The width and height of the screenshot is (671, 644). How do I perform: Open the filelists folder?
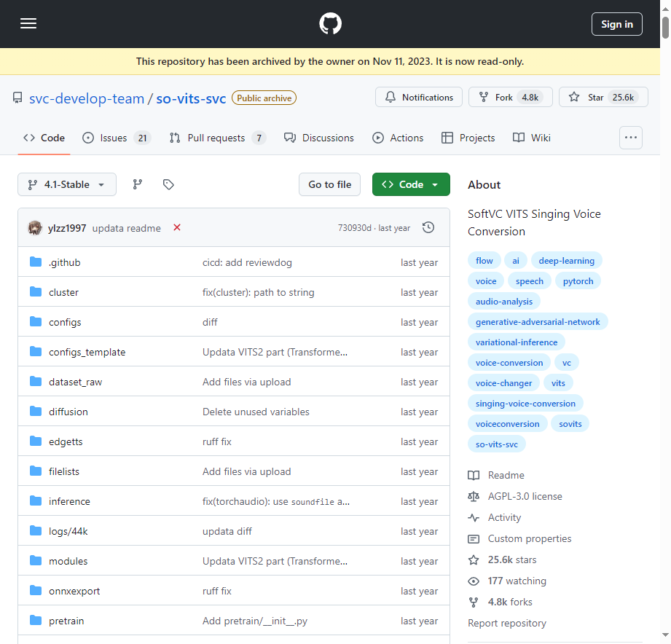click(x=64, y=471)
